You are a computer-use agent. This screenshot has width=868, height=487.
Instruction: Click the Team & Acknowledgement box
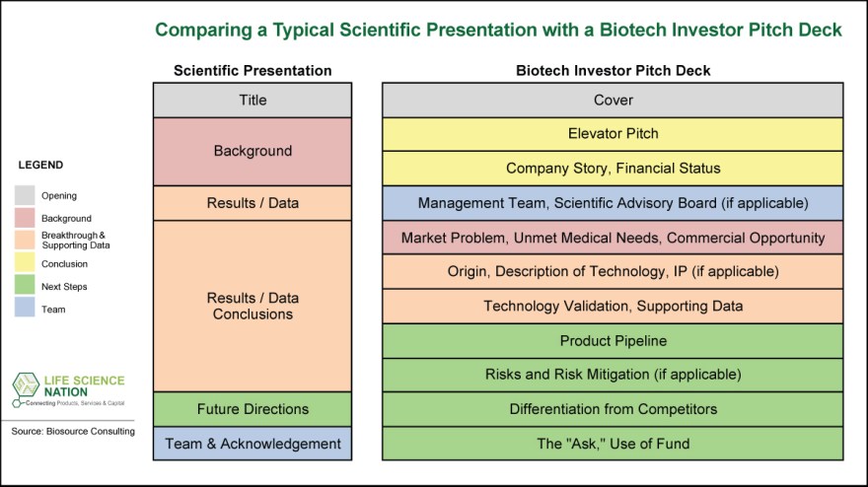[x=253, y=444]
